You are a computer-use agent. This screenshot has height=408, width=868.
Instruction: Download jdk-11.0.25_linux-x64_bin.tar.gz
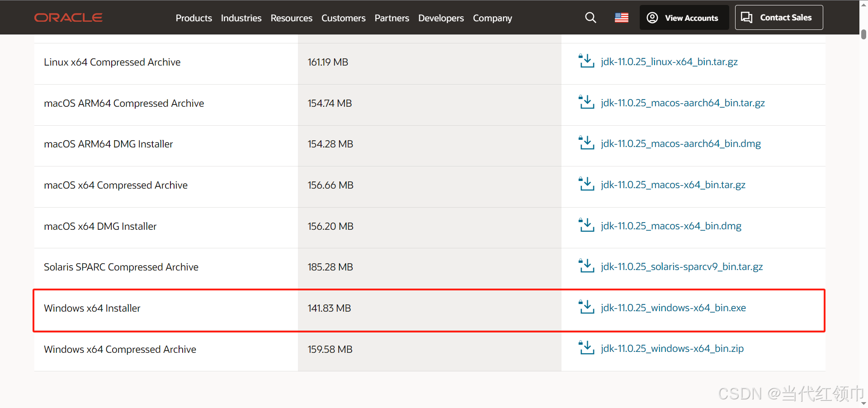(669, 62)
